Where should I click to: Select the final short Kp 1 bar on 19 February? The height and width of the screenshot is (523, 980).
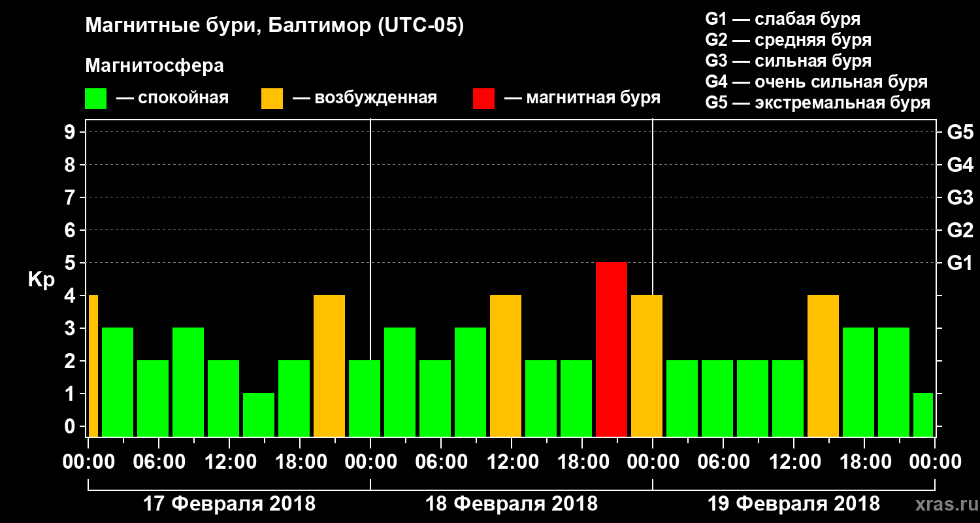point(923,415)
